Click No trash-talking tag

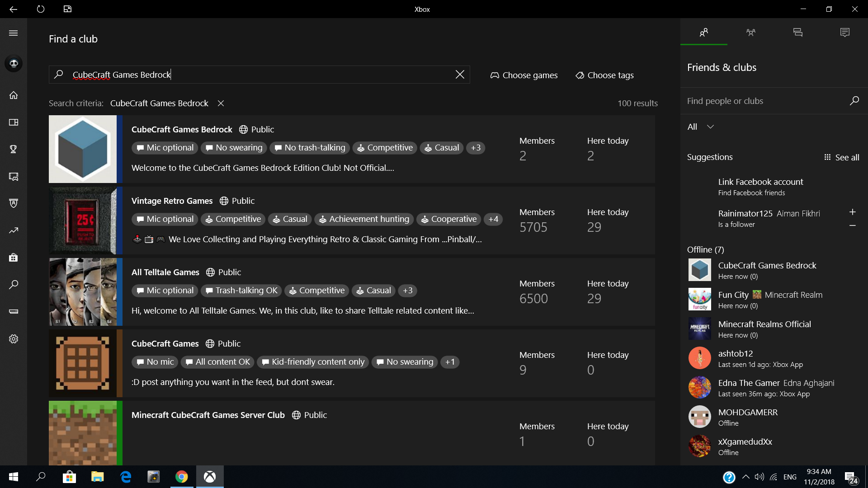310,148
